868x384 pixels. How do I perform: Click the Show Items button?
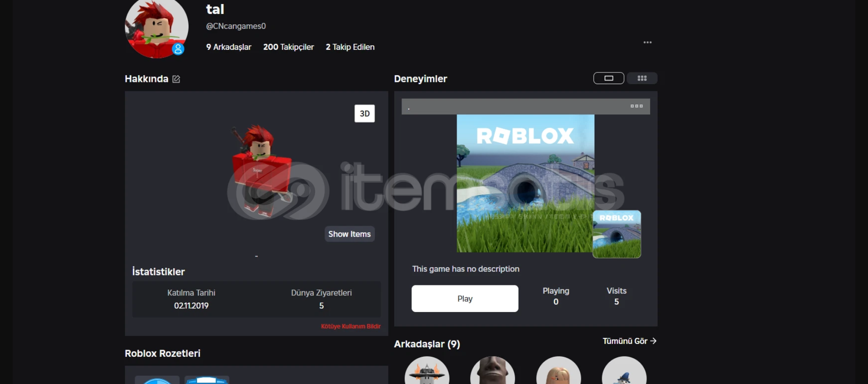[x=349, y=234]
